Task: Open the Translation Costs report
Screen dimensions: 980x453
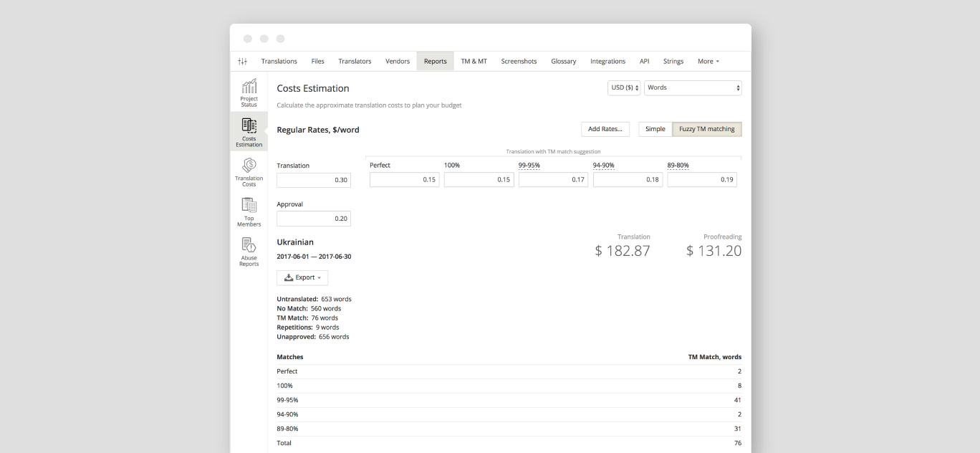Action: (249, 170)
